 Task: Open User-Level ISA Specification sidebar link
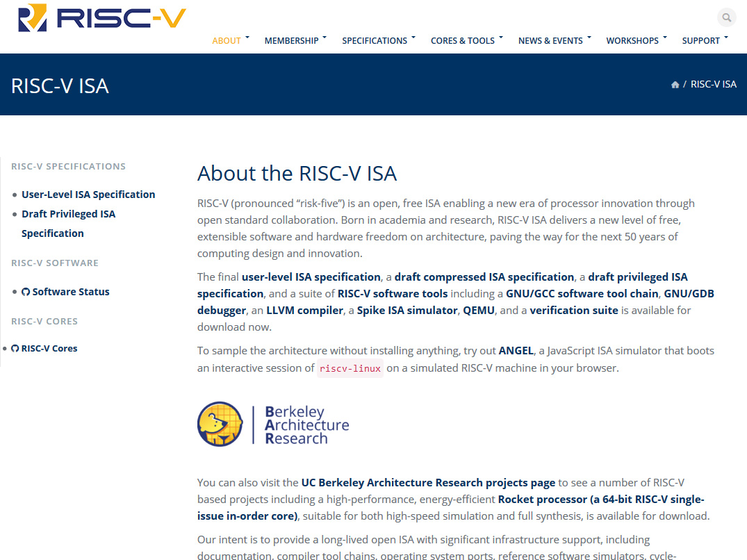pyautogui.click(x=88, y=195)
